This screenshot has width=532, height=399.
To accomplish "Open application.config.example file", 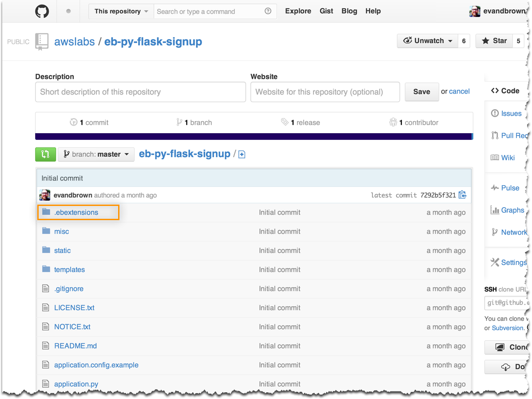I will (96, 365).
